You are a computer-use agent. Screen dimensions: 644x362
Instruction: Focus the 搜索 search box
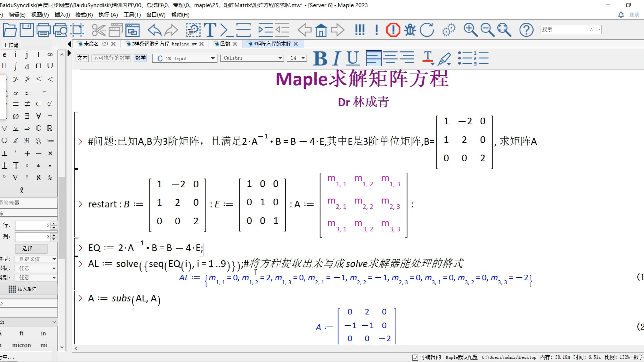click(571, 30)
